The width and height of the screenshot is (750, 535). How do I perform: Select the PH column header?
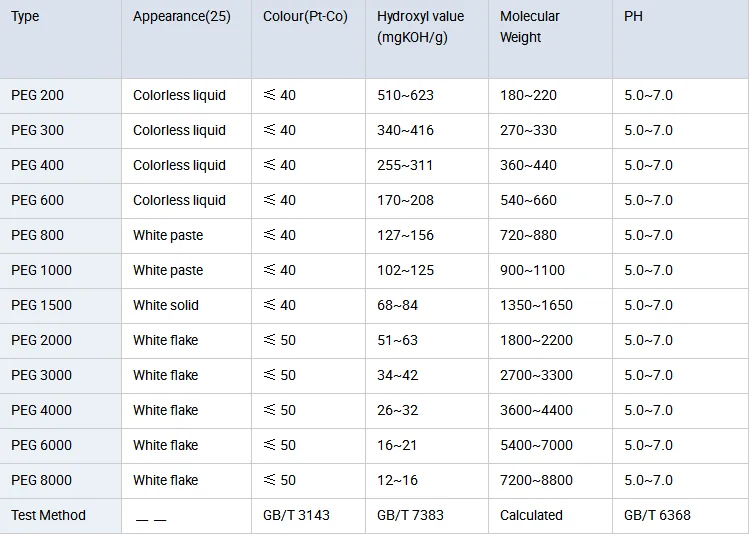click(634, 17)
